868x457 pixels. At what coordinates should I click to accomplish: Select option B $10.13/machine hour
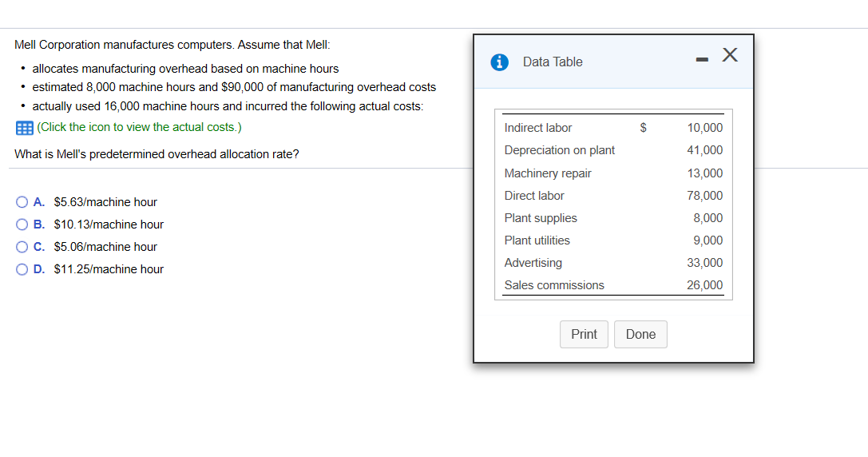coord(22,225)
